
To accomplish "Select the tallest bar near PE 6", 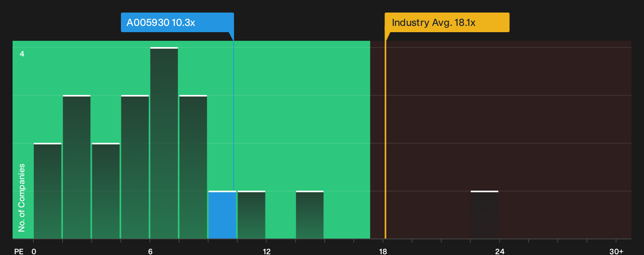I will 164,143.
